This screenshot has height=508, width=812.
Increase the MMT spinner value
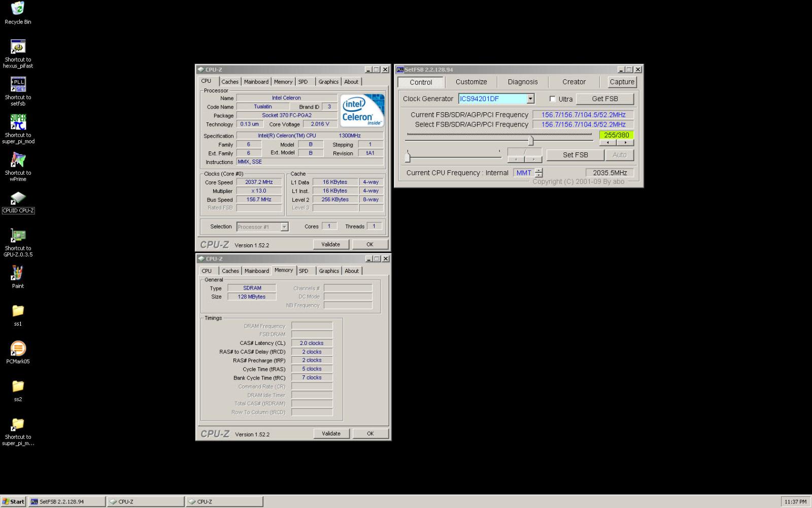tap(539, 170)
